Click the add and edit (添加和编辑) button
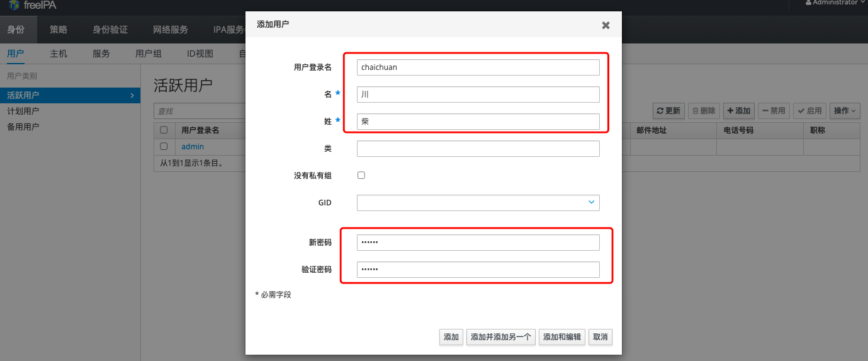 point(561,337)
